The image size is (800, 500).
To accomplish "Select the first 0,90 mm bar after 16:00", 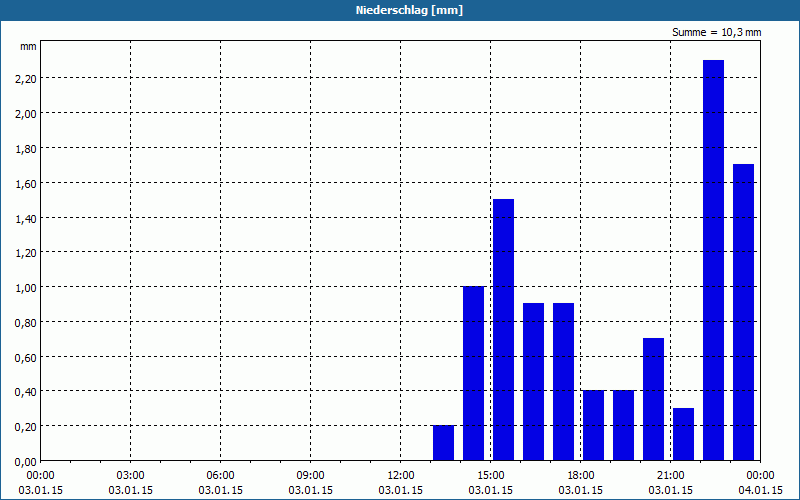I will 534,382.
